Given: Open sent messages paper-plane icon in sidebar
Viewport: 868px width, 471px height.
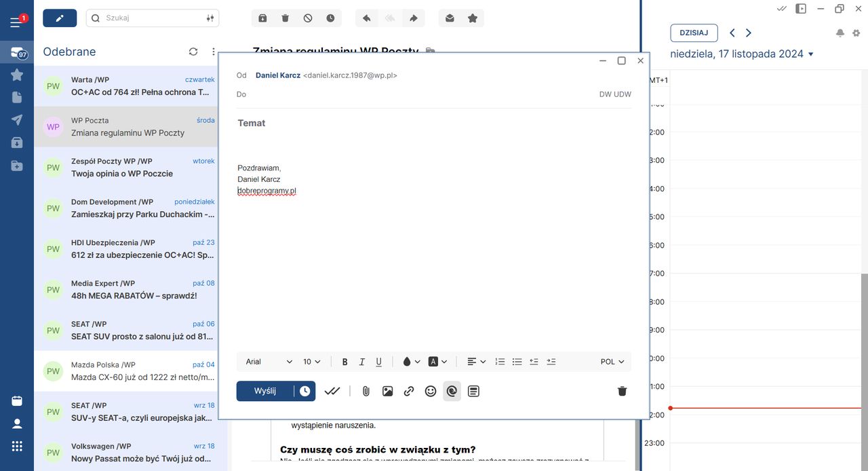Looking at the screenshot, I should 17,120.
